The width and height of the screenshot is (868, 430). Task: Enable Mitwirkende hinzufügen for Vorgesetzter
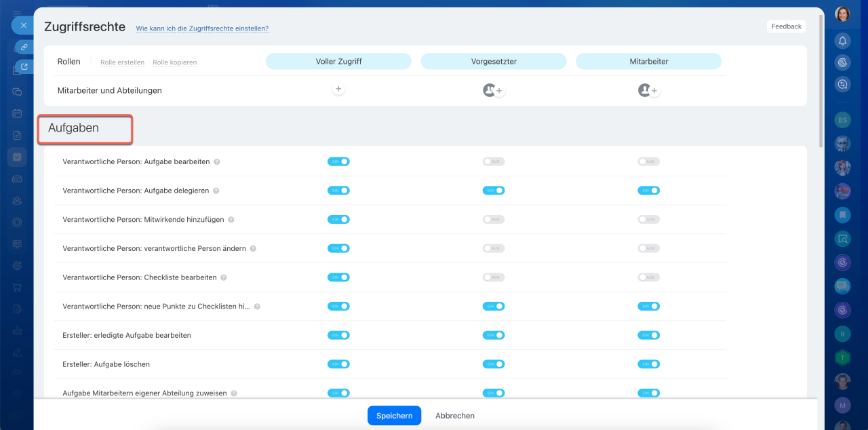494,219
